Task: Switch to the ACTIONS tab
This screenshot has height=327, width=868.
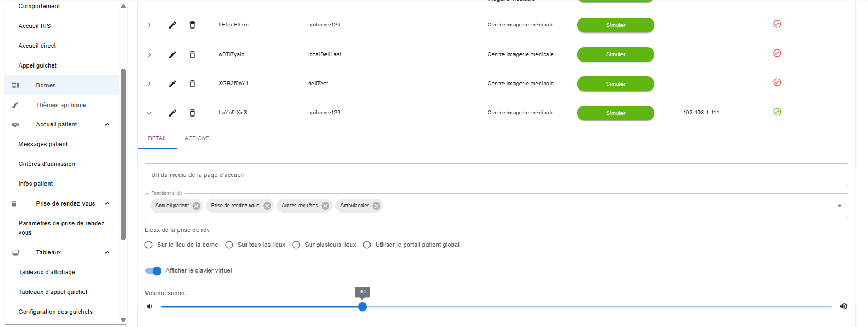Action: click(x=197, y=138)
